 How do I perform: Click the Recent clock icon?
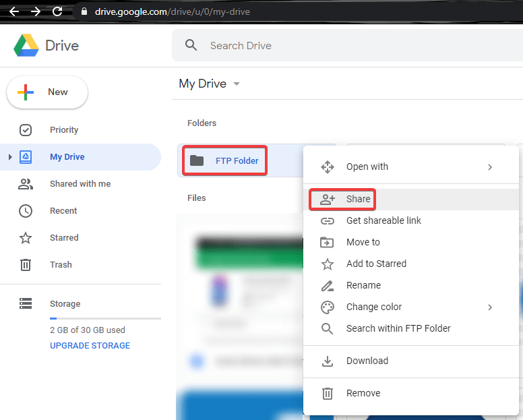point(26,211)
